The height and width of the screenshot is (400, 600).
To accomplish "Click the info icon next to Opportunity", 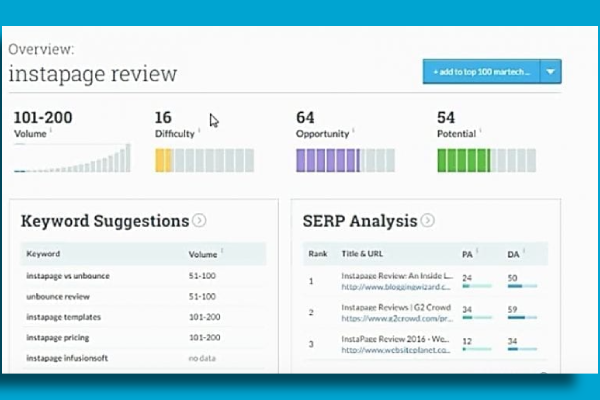I will 353,131.
